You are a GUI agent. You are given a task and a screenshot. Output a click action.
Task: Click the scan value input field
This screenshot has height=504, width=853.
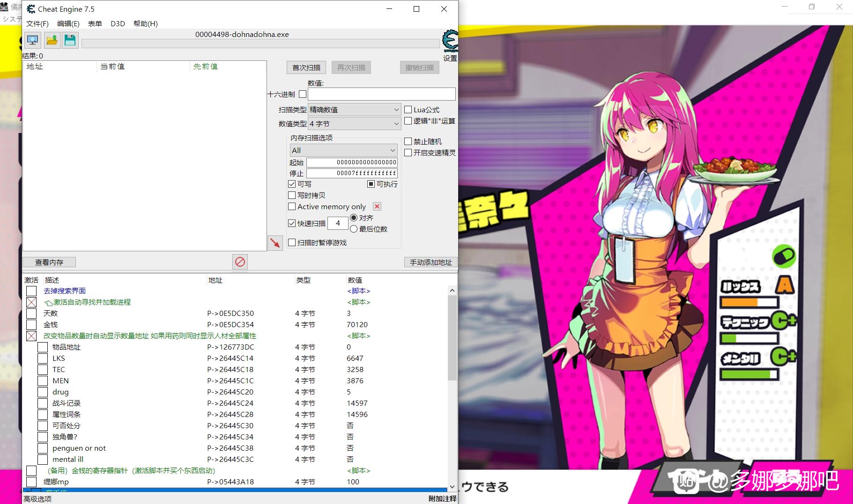coord(381,94)
